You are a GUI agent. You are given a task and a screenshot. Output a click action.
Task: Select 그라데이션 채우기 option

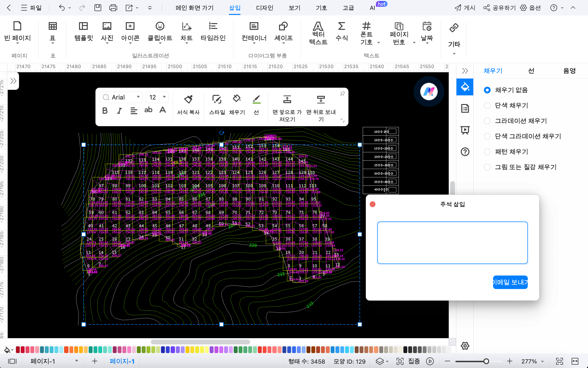tap(487, 121)
